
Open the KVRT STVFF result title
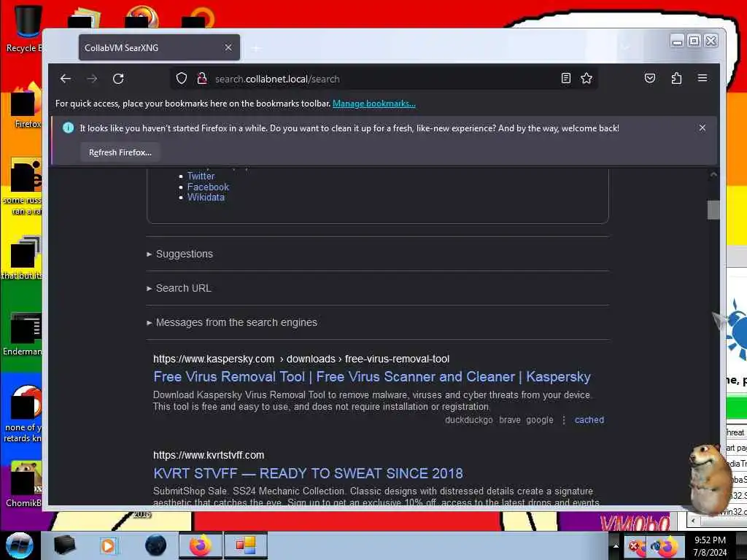click(308, 473)
